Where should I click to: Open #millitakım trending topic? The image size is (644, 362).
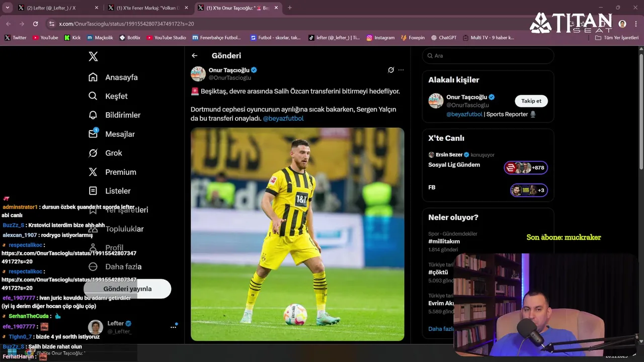(444, 241)
